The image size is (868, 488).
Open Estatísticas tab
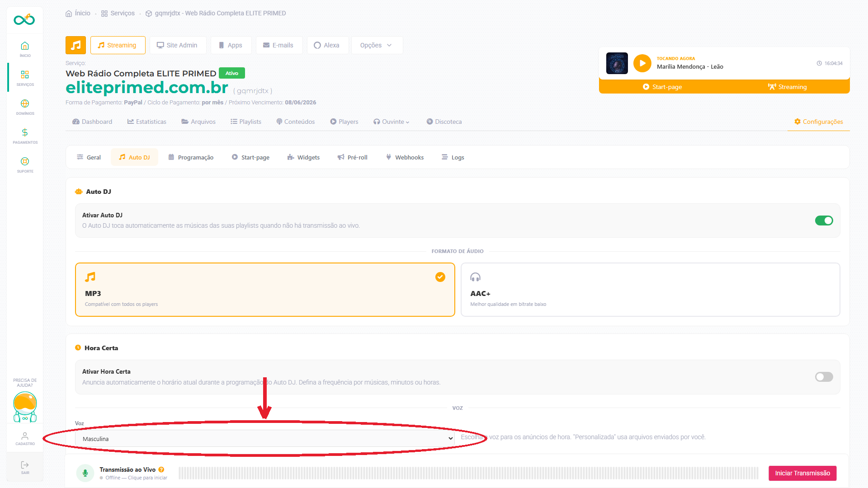[147, 122]
